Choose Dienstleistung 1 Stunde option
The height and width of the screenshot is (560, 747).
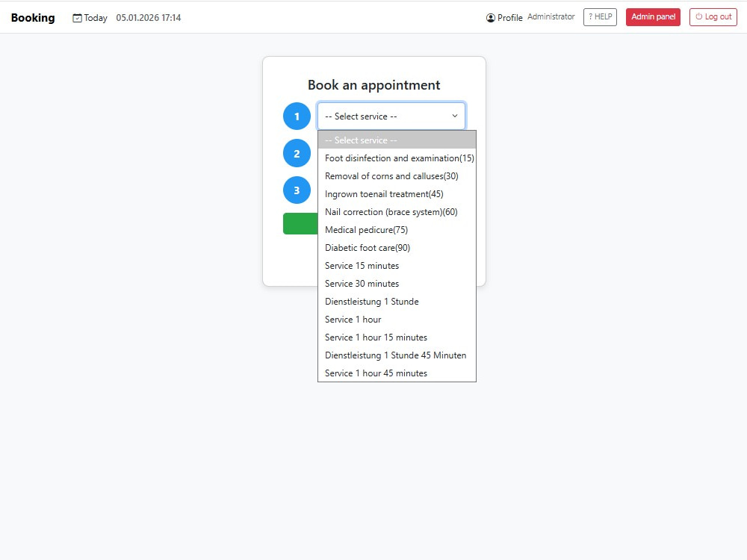coord(397,302)
